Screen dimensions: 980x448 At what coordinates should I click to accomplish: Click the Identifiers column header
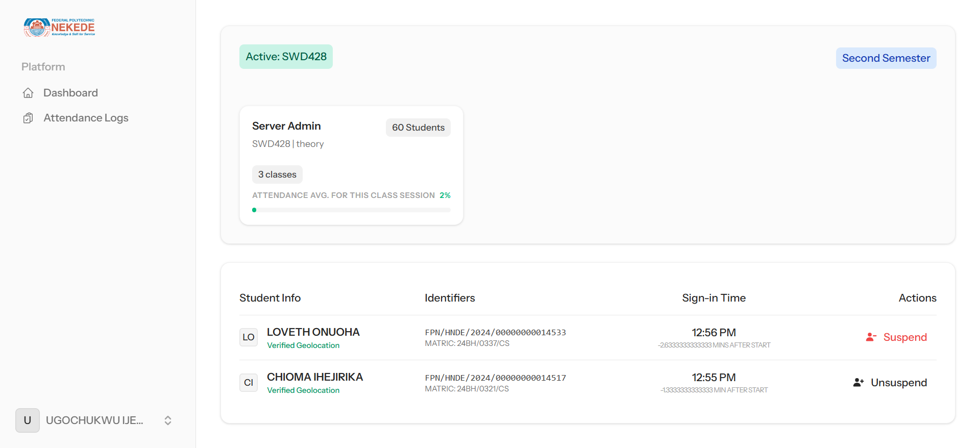pos(450,298)
